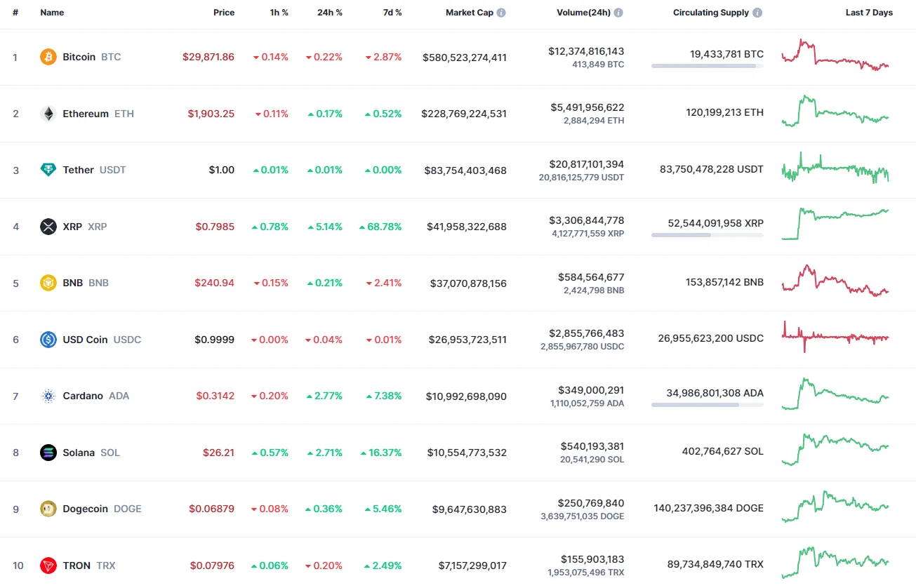Click the Bitcoin logo icon
The image size is (916, 588).
coord(48,57)
